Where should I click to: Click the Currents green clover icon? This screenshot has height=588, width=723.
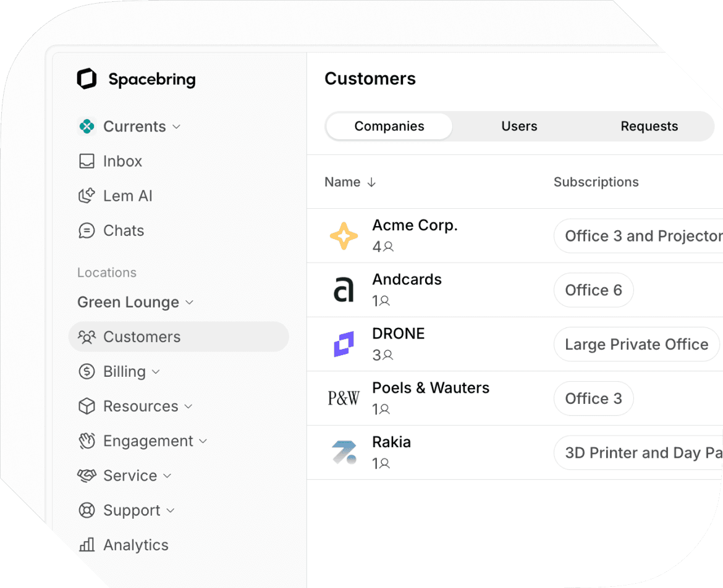(87, 126)
